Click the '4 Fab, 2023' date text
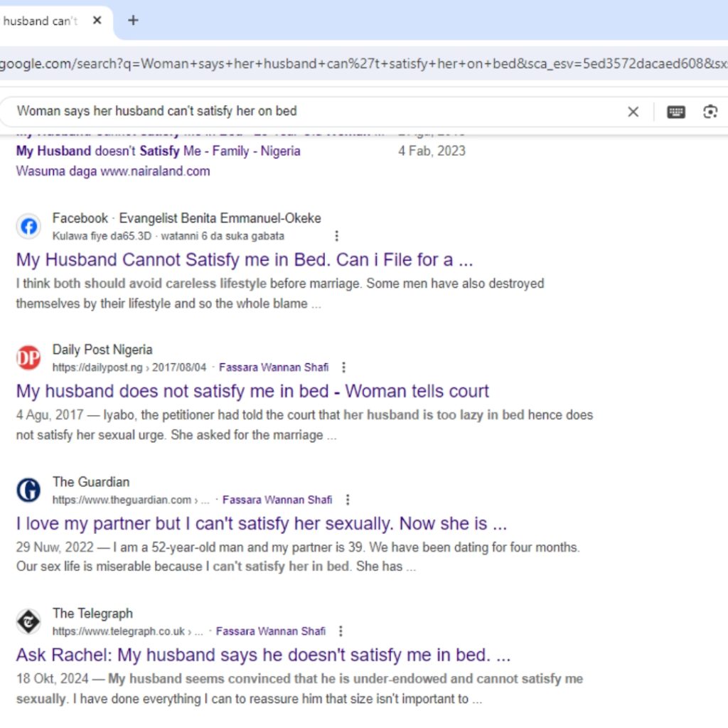Screen dimensions: 728x728 432,151
